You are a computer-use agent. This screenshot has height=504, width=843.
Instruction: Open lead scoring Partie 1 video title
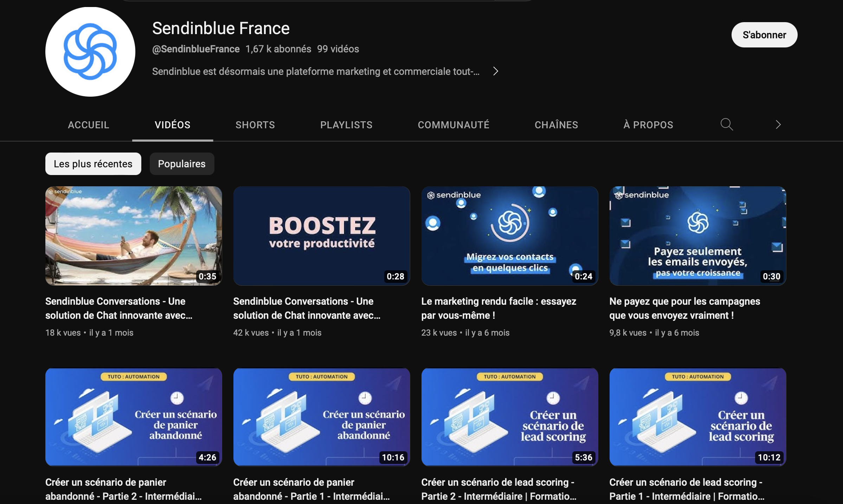687,489
